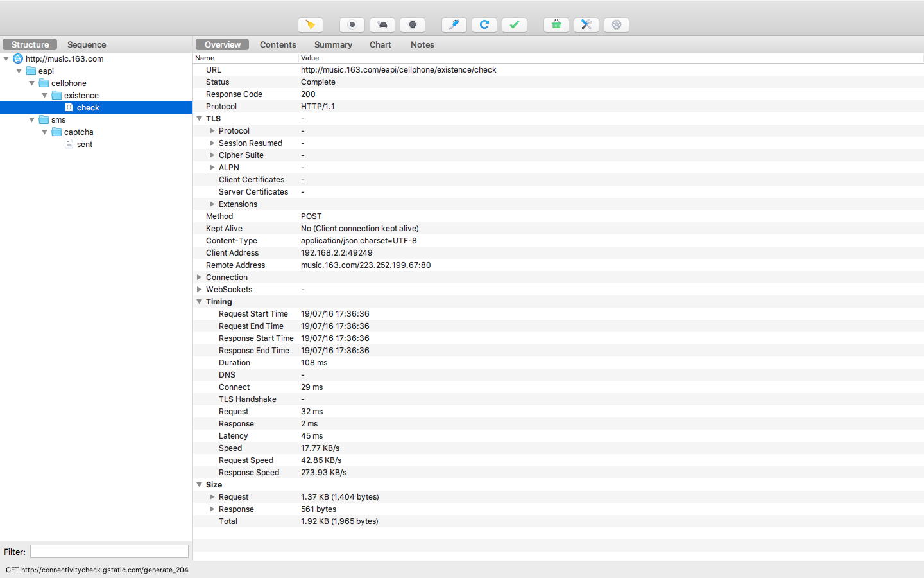Start recording traffic with the record icon
Screen dimensions: 924x578
(352, 24)
